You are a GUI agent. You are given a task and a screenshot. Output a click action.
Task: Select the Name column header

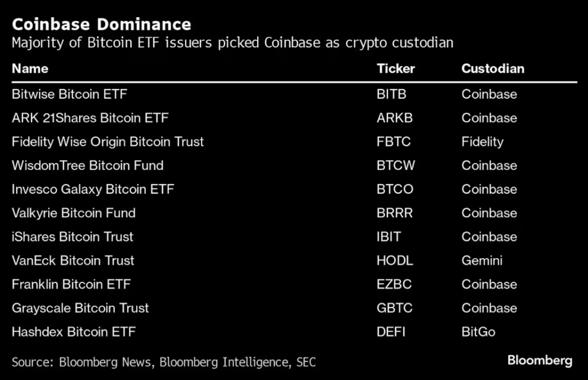pyautogui.click(x=30, y=69)
